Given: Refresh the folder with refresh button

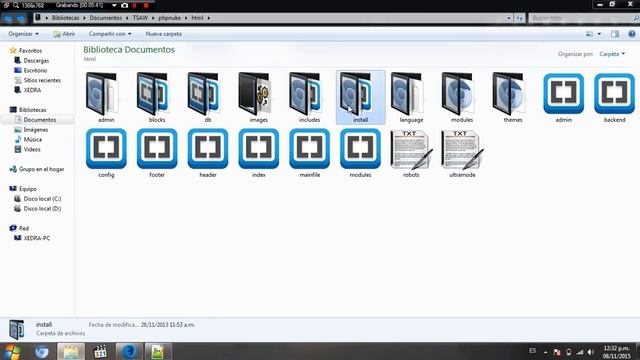Looking at the screenshot, I should click(519, 18).
